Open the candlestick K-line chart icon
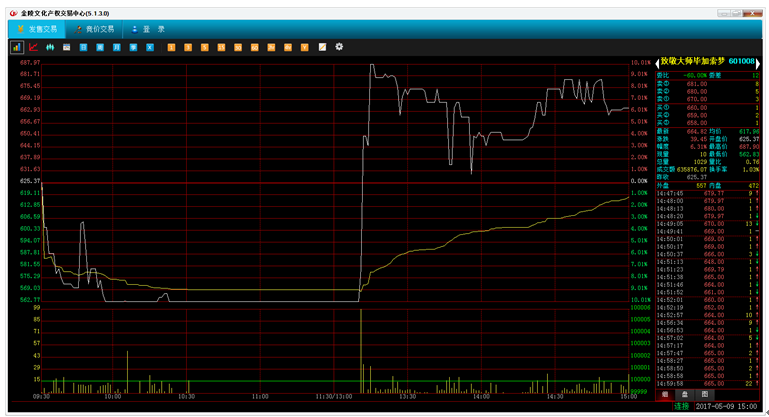 [50, 47]
